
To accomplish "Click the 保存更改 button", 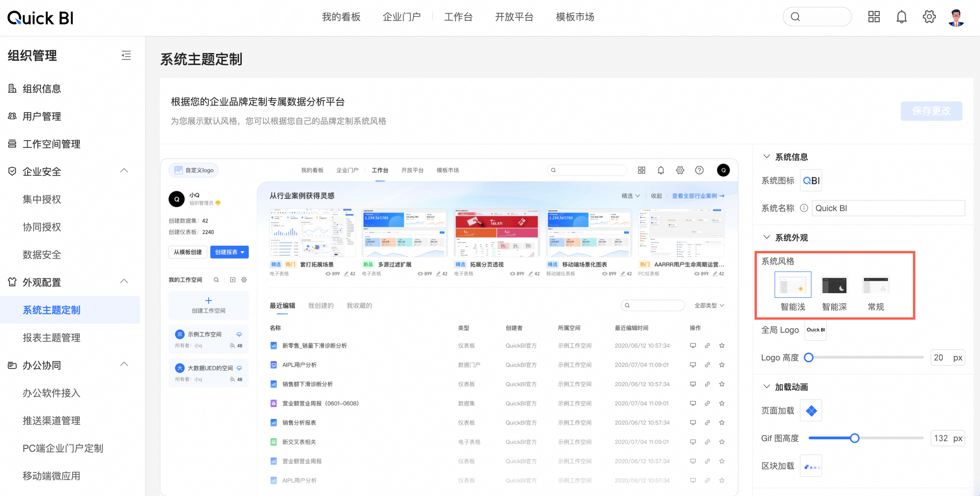I will click(931, 111).
